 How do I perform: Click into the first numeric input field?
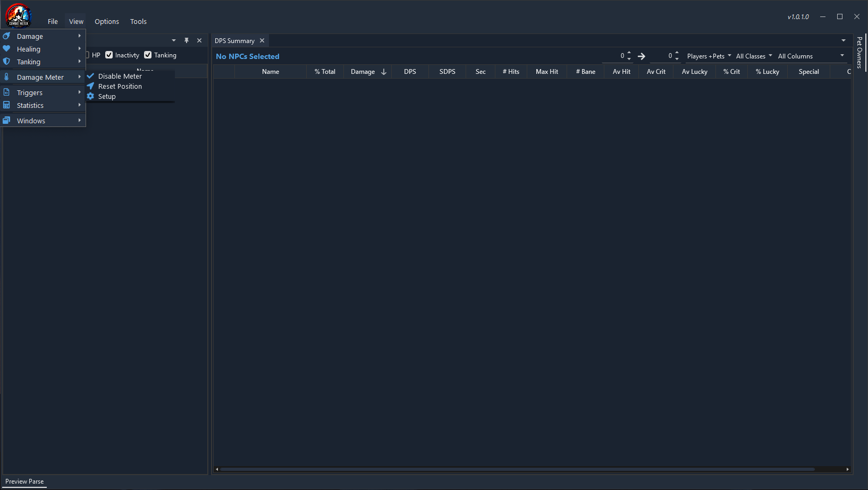pos(614,56)
